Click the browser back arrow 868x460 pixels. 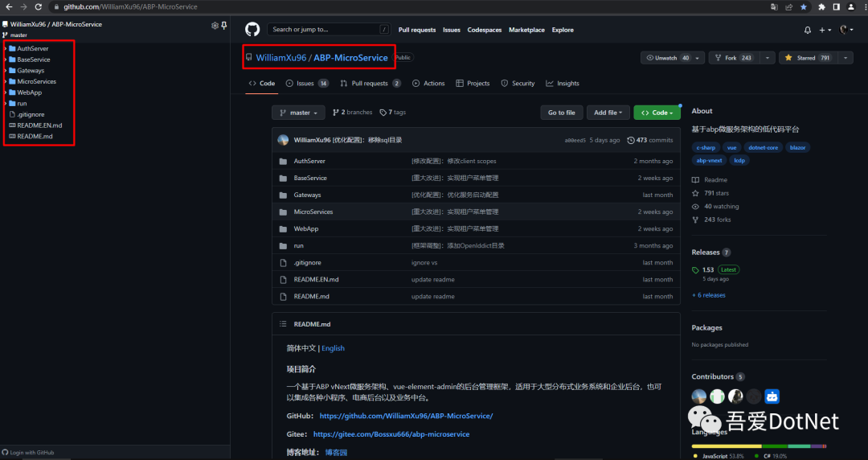click(9, 6)
